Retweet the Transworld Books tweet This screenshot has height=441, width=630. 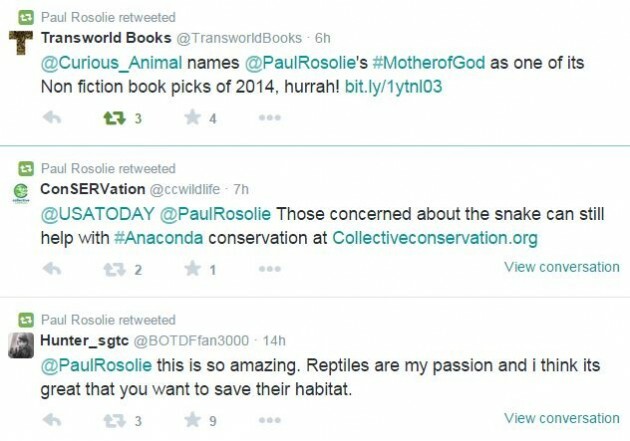click(x=115, y=117)
